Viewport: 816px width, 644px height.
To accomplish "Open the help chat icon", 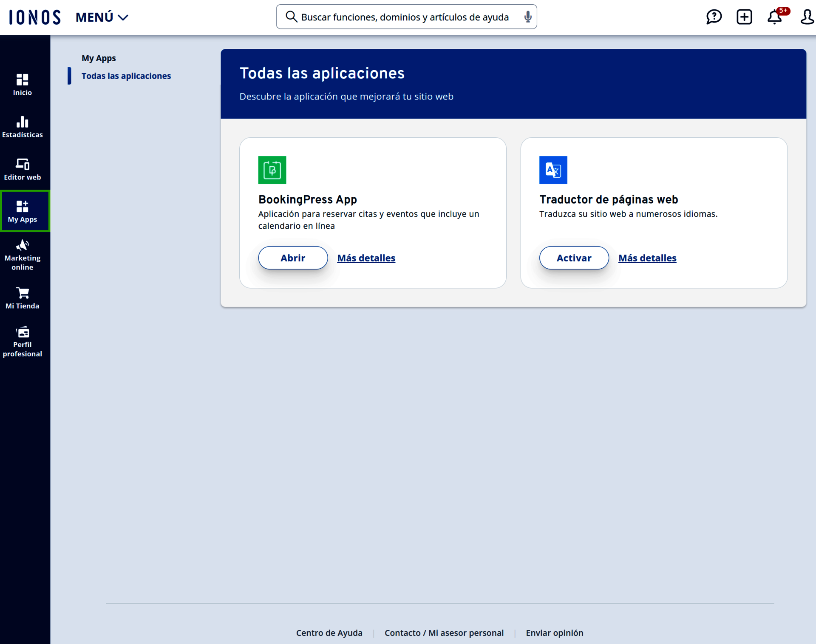I will click(714, 17).
